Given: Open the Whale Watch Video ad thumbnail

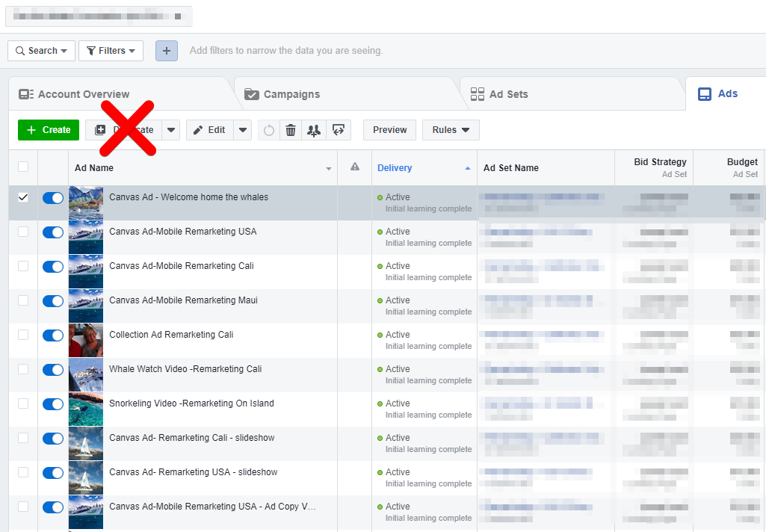Looking at the screenshot, I should [86, 375].
